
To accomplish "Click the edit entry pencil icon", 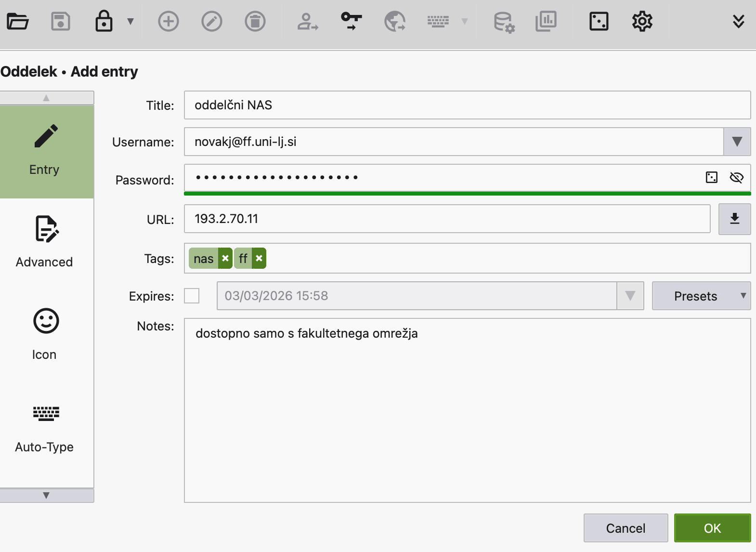I will [212, 21].
